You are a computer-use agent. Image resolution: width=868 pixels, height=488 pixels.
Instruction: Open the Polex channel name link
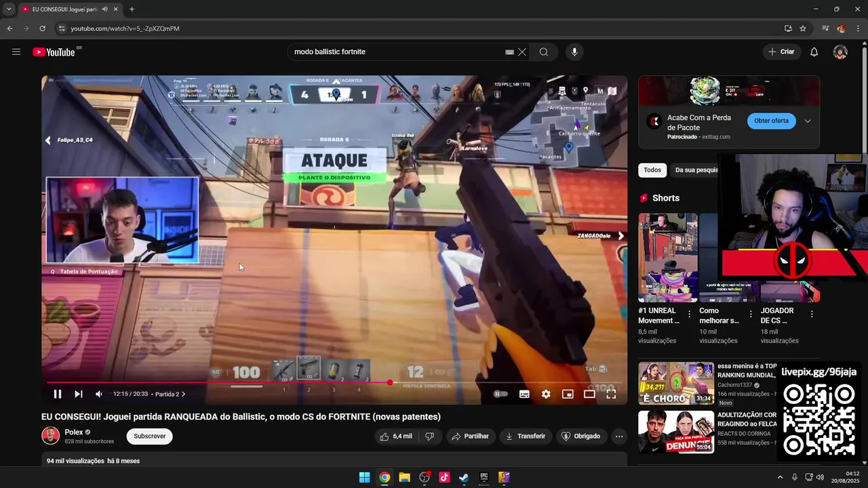[74, 432]
